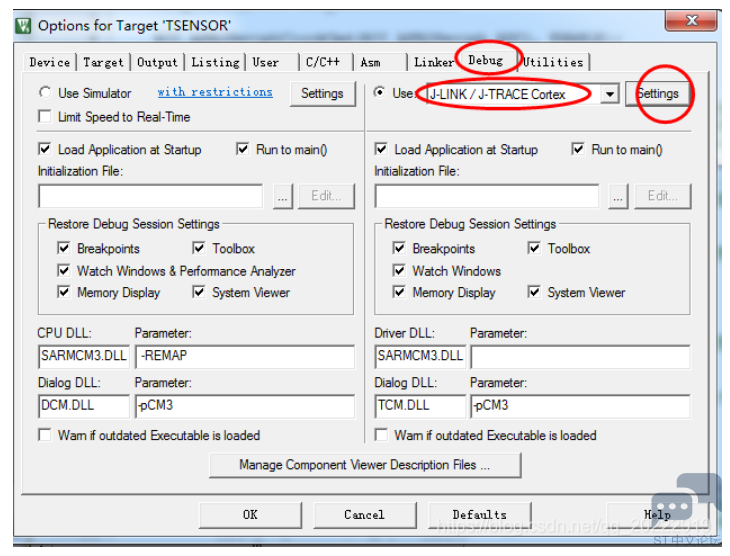Toggle simulator Toolbox checkbox
The height and width of the screenshot is (556, 730).
[199, 248]
